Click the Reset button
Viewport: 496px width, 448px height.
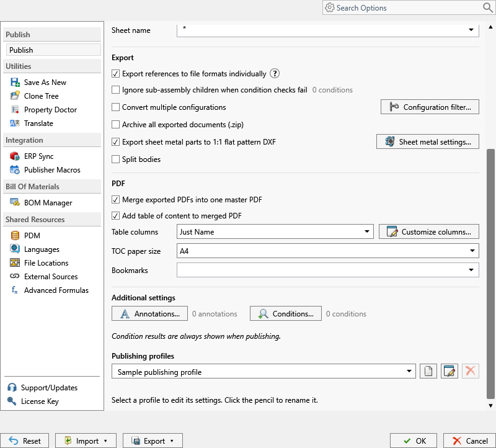click(x=25, y=441)
